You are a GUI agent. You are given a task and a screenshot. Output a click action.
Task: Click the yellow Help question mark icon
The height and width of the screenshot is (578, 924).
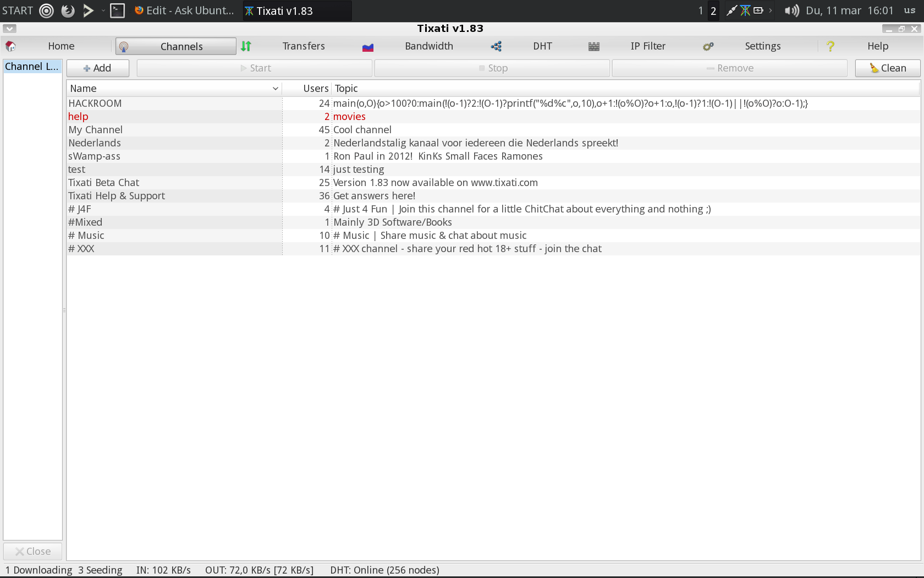[x=831, y=46]
